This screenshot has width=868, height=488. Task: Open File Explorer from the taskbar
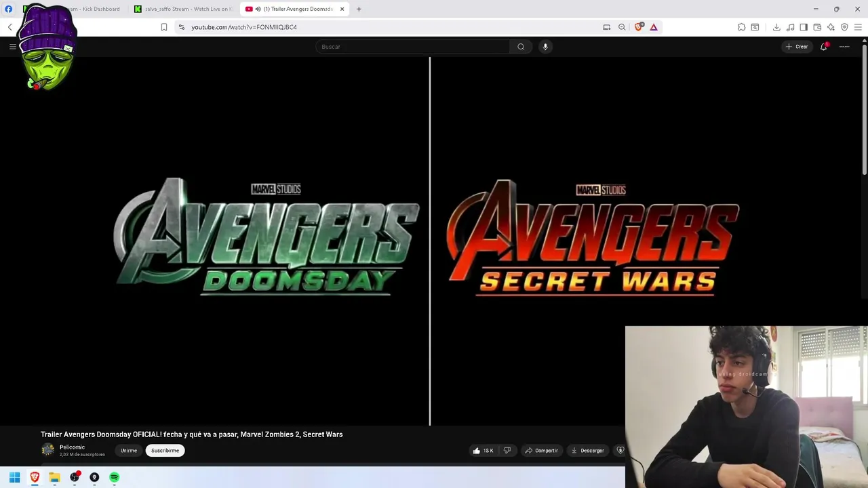coord(54,477)
